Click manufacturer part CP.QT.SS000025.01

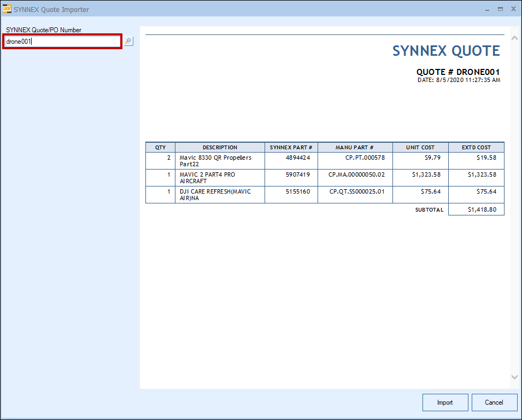pos(357,191)
